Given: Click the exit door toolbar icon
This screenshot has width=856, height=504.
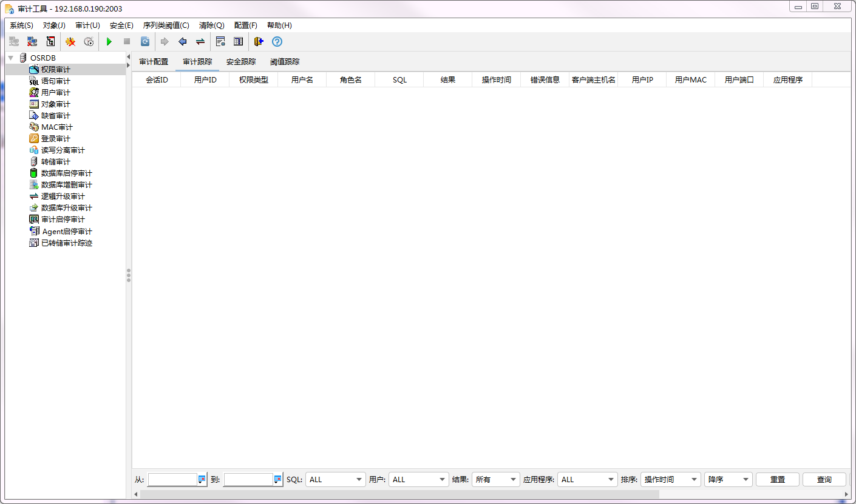Looking at the screenshot, I should point(259,42).
